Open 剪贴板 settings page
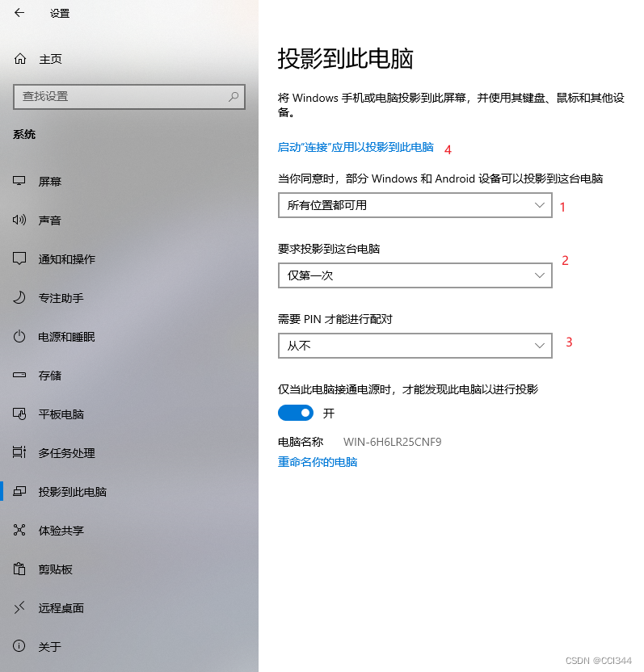 (55, 569)
